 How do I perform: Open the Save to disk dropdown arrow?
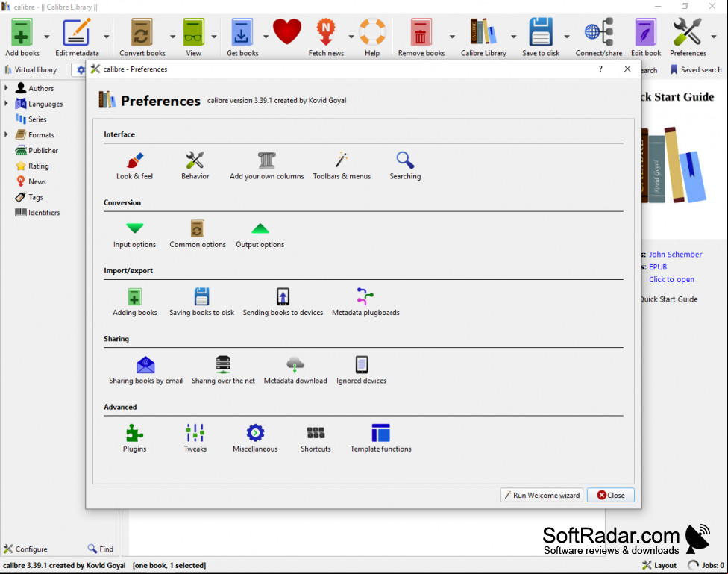(x=567, y=37)
